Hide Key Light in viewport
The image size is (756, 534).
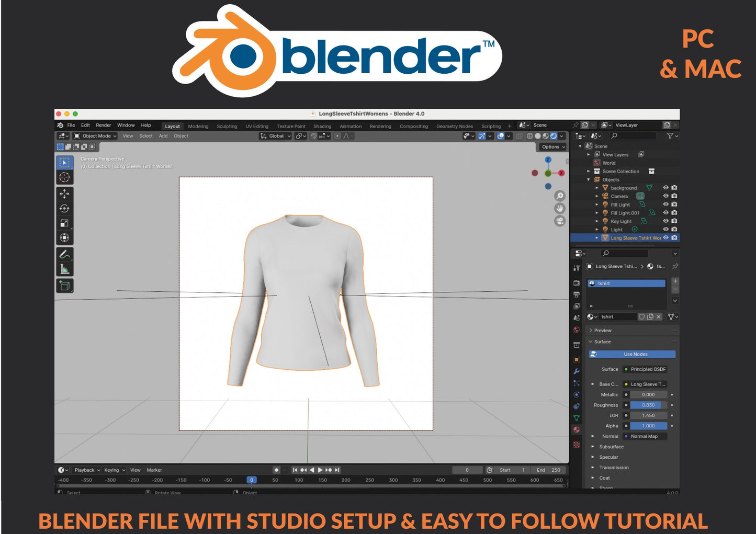coord(666,221)
